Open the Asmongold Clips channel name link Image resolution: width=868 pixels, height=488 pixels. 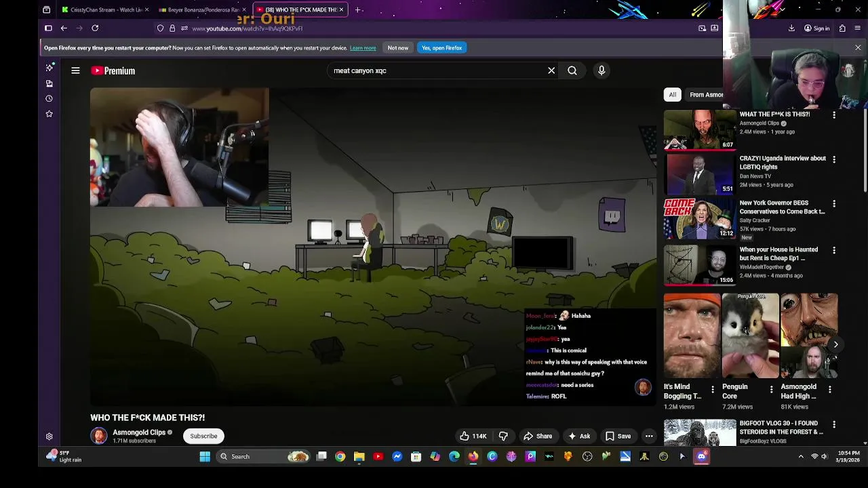(139, 432)
